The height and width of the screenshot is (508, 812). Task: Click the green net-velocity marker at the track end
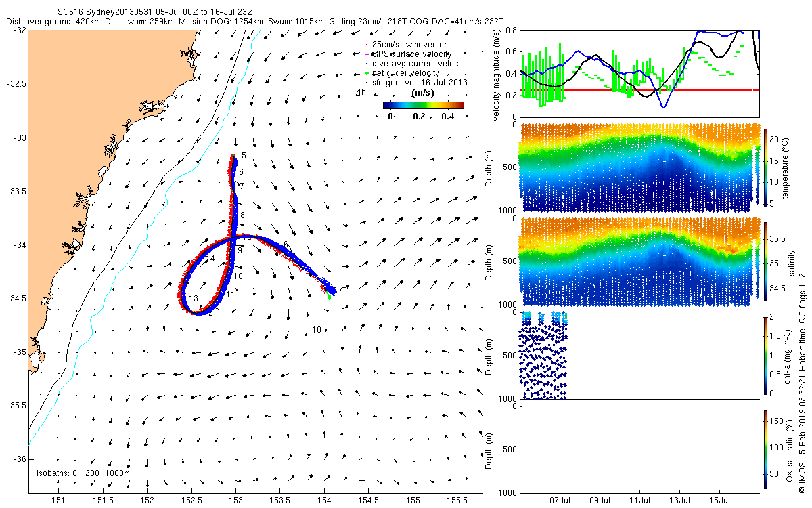click(329, 296)
